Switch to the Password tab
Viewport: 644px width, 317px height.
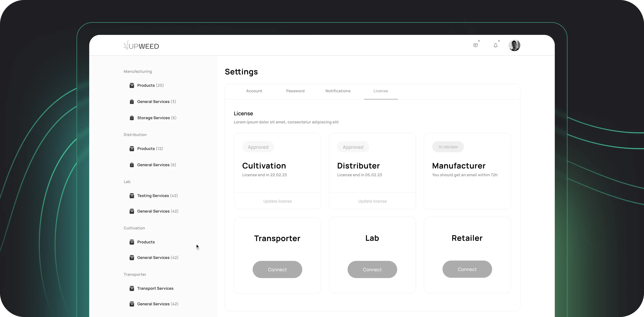(295, 91)
